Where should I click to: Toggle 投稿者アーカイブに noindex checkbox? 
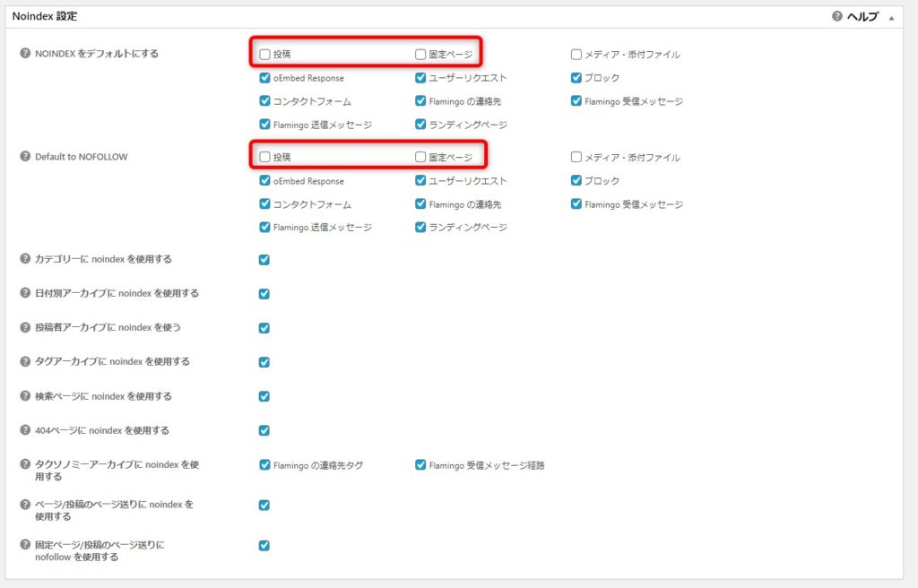264,328
